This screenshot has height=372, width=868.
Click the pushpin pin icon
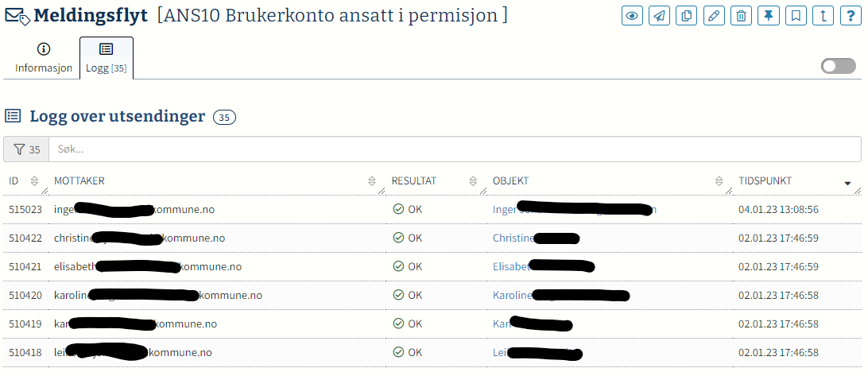769,16
